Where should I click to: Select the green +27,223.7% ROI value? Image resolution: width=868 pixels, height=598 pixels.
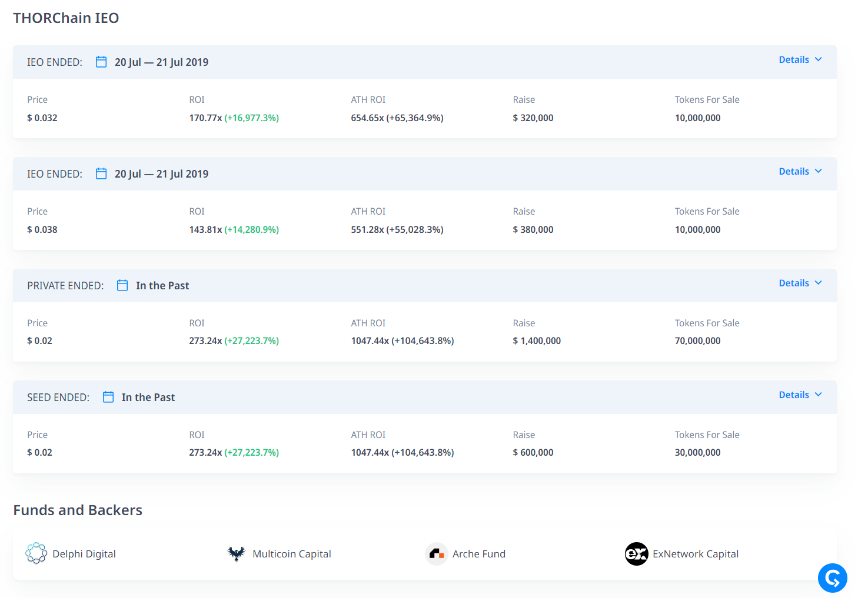[252, 340]
